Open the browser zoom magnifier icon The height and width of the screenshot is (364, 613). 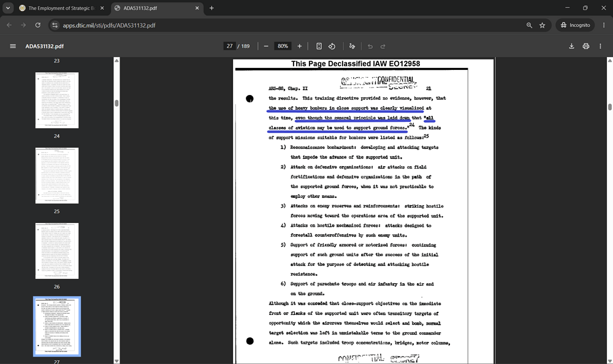tap(530, 25)
